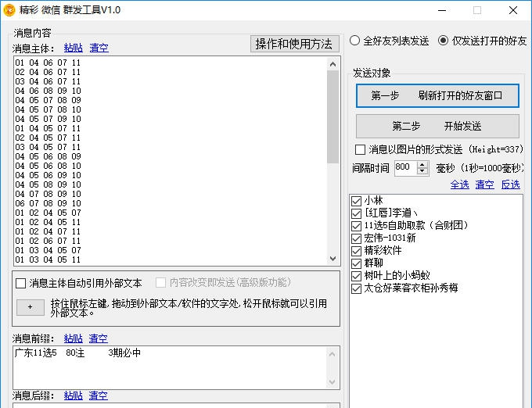Click 粘贴 link beside 消息主体
This screenshot has width=532, height=408.
click(x=74, y=48)
